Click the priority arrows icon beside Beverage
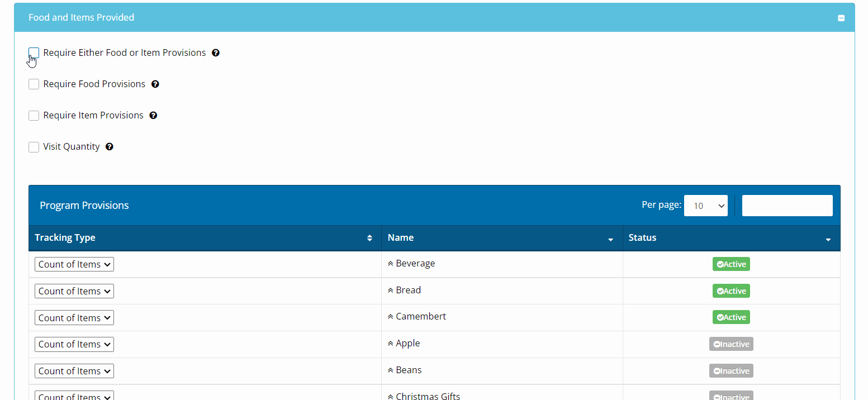Viewport: 868px width, 400px height. point(391,264)
